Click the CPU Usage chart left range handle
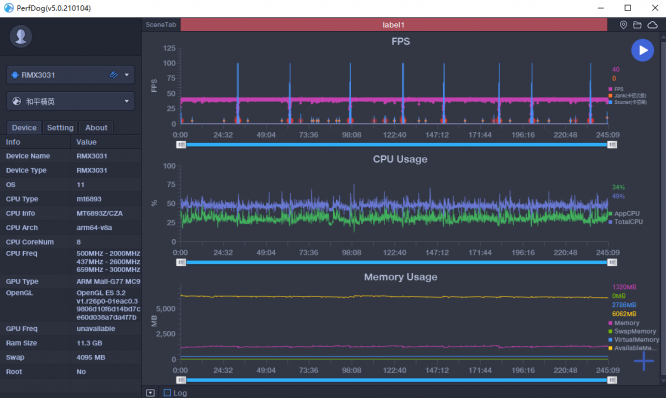 [x=181, y=263]
